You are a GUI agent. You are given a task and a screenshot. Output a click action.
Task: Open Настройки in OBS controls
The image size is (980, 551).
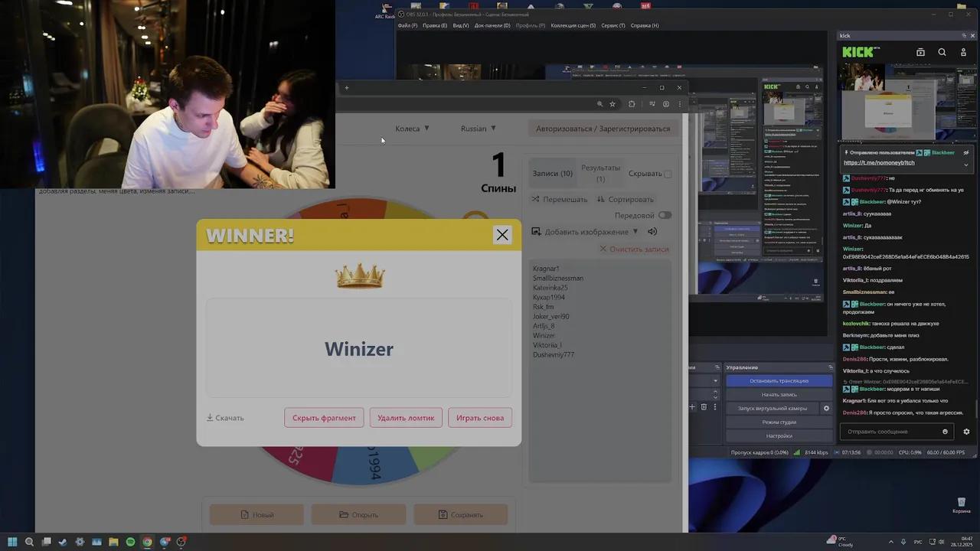[779, 435]
